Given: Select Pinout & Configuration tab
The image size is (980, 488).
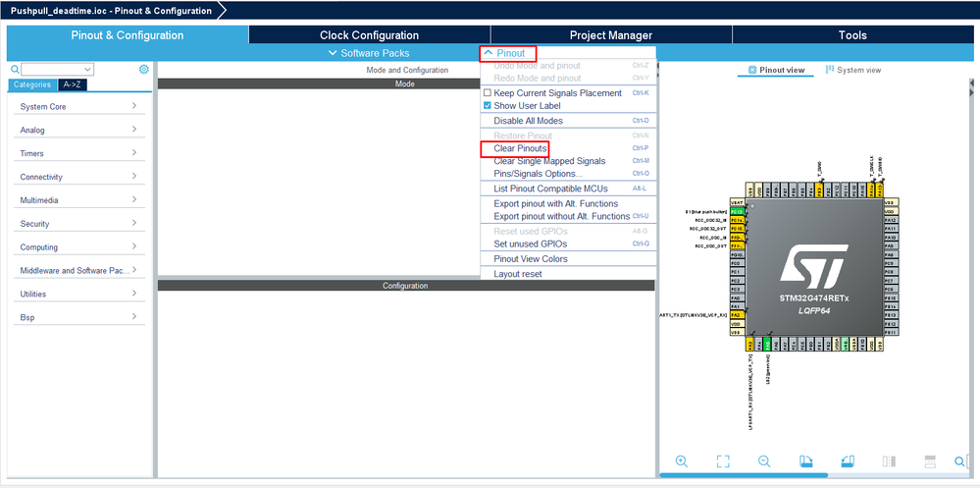Looking at the screenshot, I should tap(128, 35).
